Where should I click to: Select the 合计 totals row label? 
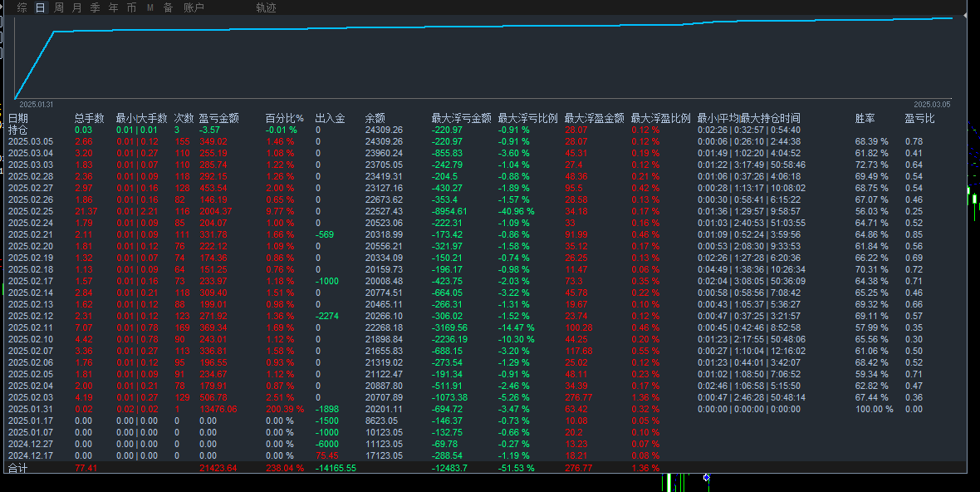(x=18, y=468)
